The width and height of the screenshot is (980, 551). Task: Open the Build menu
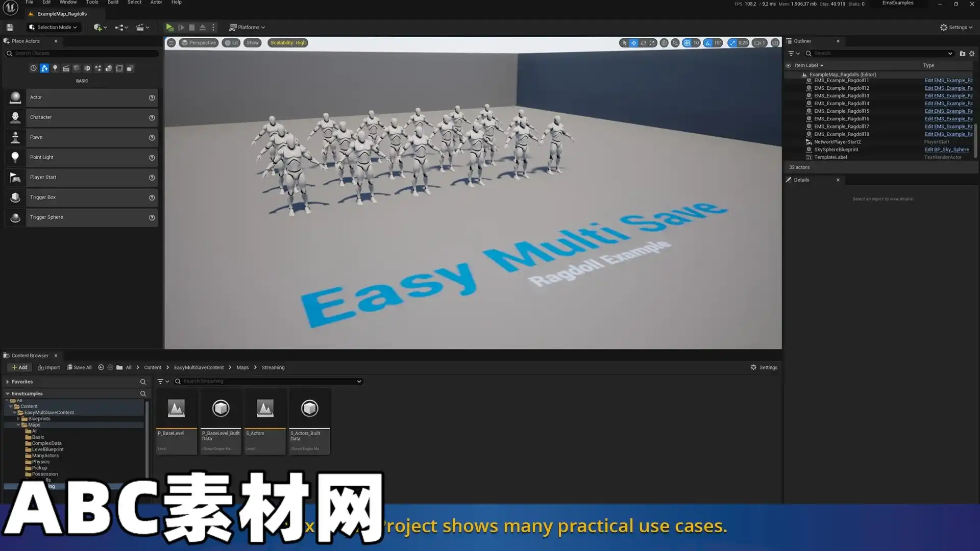tap(113, 3)
